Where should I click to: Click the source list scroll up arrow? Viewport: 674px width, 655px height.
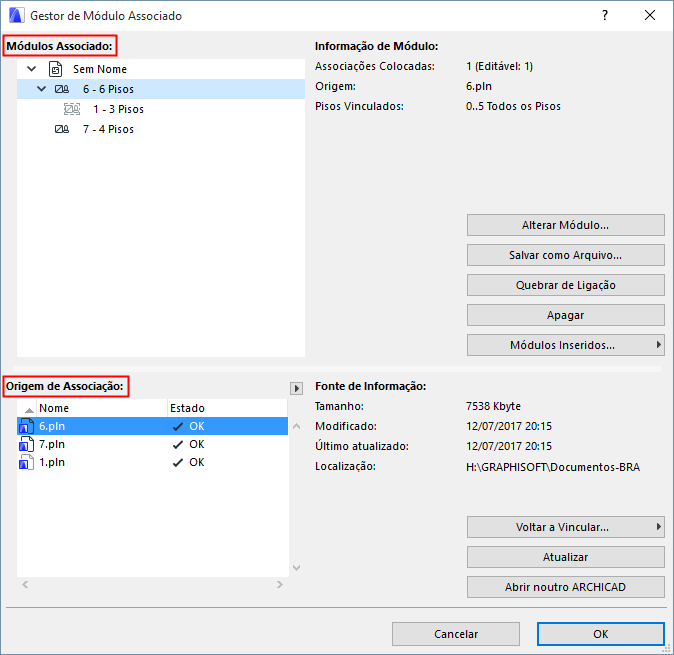[297, 426]
